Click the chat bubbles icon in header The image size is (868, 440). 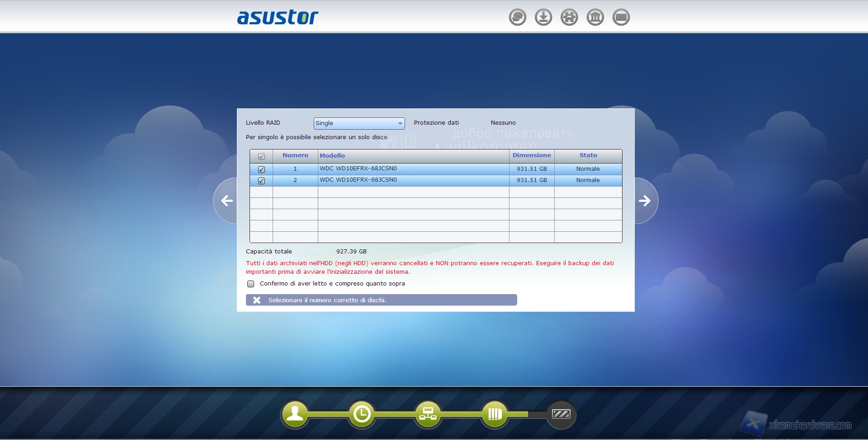tap(517, 18)
